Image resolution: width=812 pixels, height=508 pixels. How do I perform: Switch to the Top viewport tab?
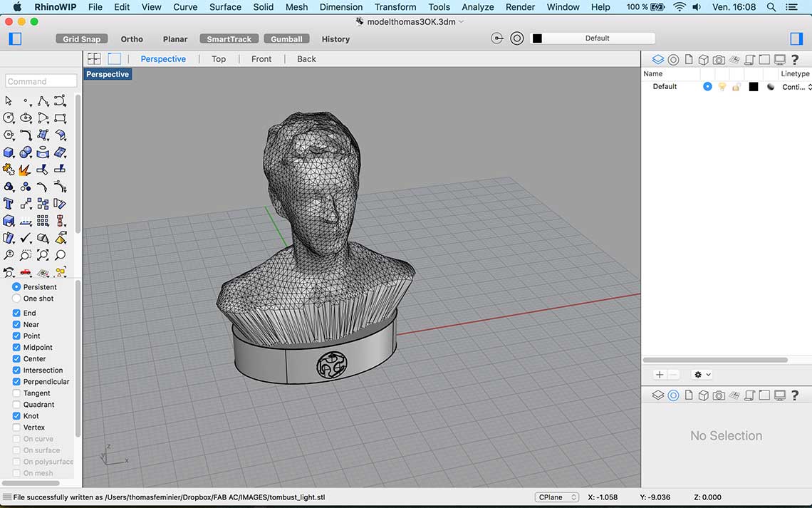click(x=219, y=59)
